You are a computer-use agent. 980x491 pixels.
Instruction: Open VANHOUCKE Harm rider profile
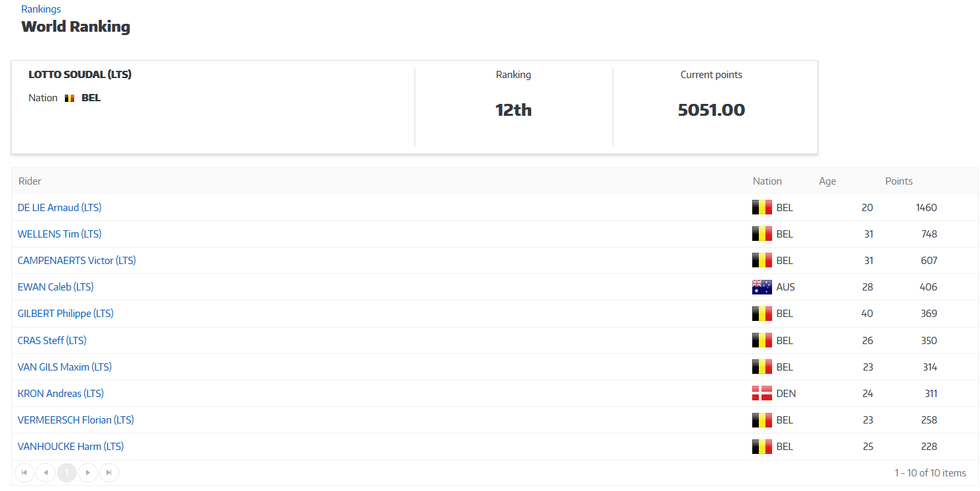tap(71, 447)
